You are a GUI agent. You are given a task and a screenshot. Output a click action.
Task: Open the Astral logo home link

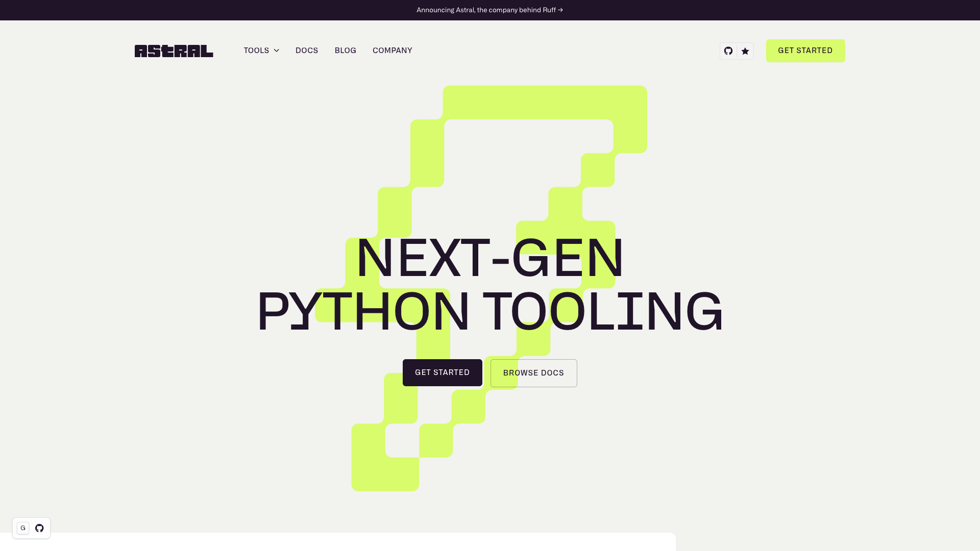point(174,51)
